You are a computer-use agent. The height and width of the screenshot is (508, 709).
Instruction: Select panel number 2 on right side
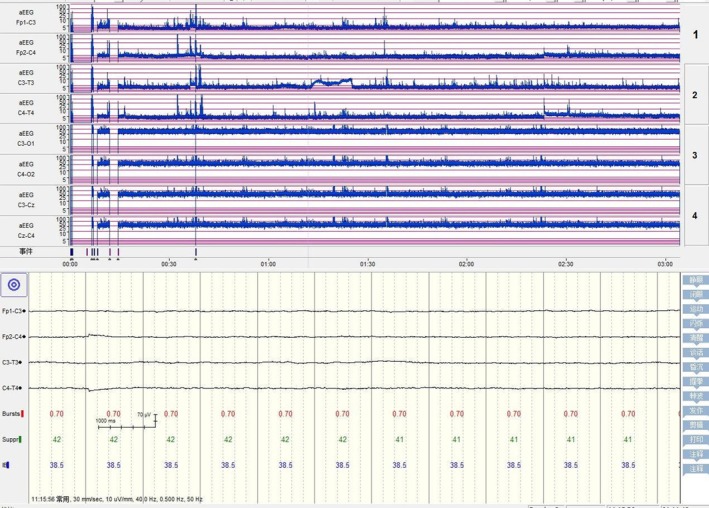[695, 95]
